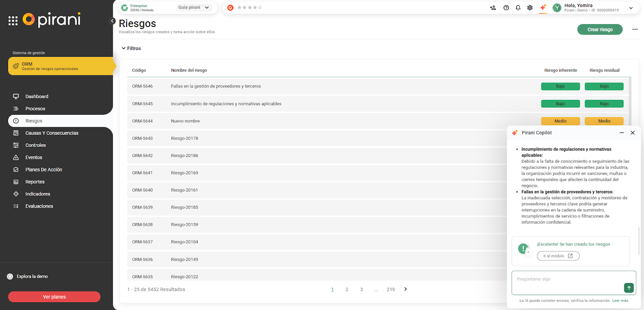The height and width of the screenshot is (310, 644).
Task: Expand the Filtros section
Action: [x=131, y=48]
